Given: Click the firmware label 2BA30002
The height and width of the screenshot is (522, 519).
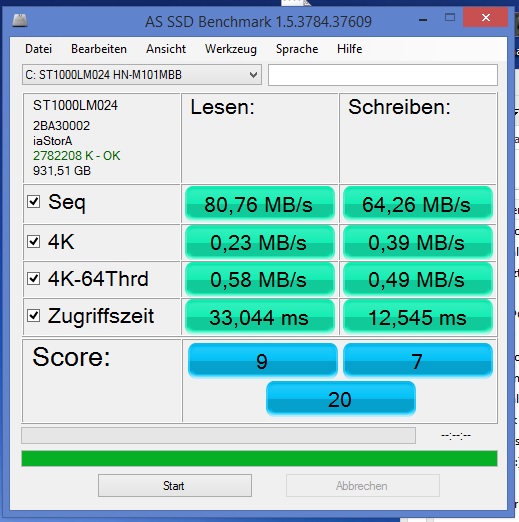Looking at the screenshot, I should click(61, 126).
